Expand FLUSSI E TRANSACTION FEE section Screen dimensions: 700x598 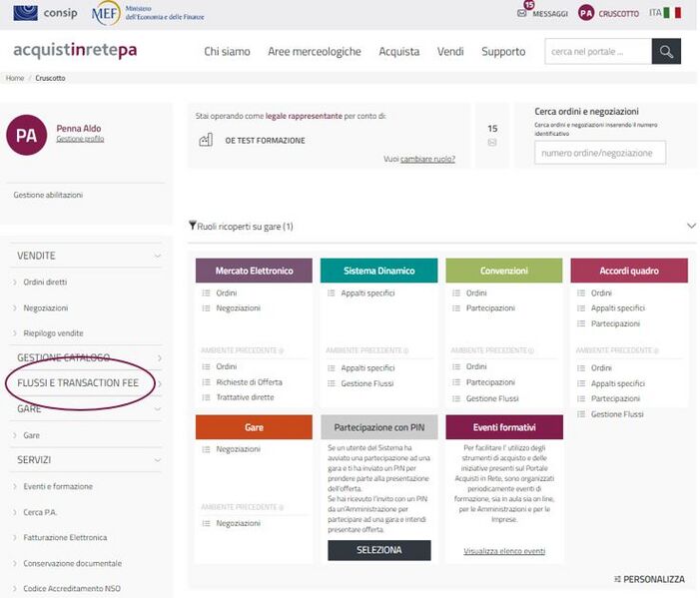point(160,383)
